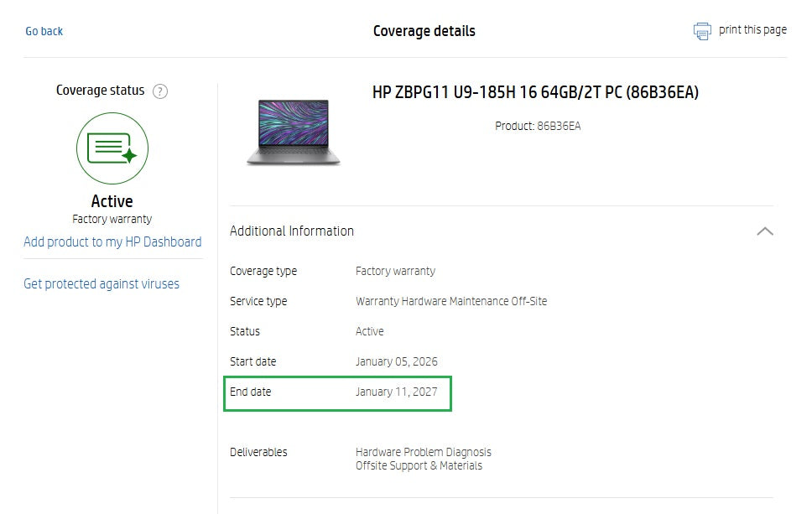812x514 pixels.
Task: Click the Coverage type label
Action: coord(263,271)
